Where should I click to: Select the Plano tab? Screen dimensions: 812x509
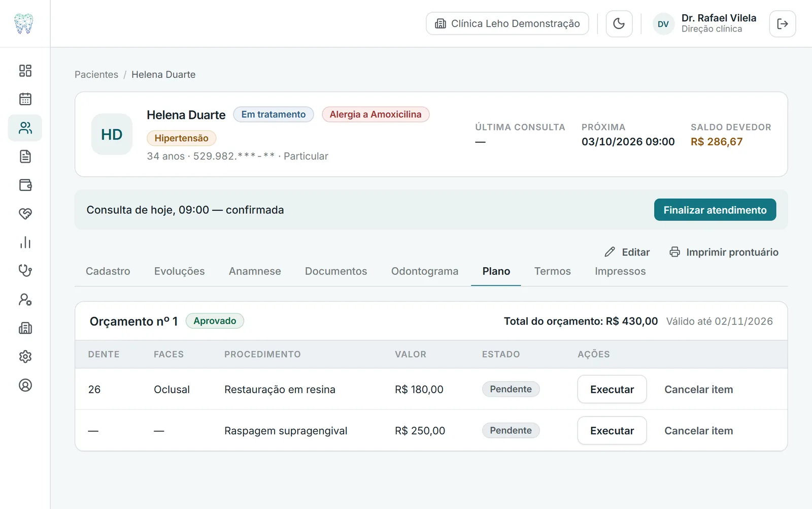click(x=496, y=271)
